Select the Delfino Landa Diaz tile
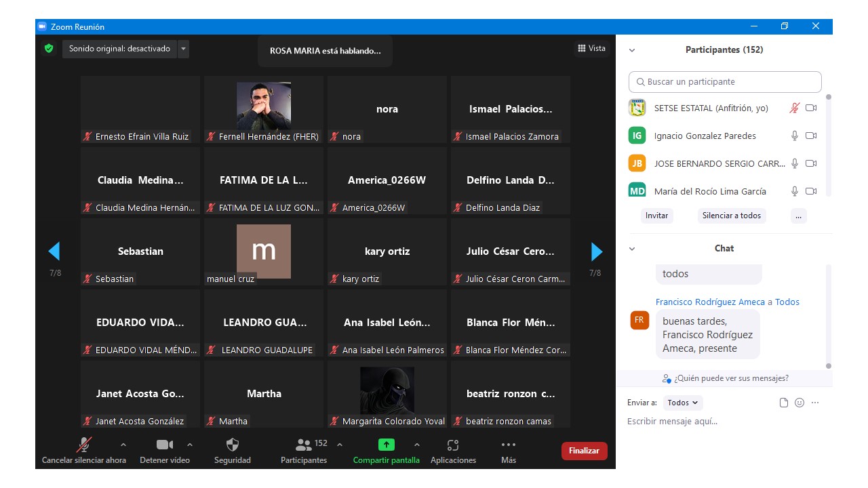The height and width of the screenshot is (488, 868). click(511, 180)
